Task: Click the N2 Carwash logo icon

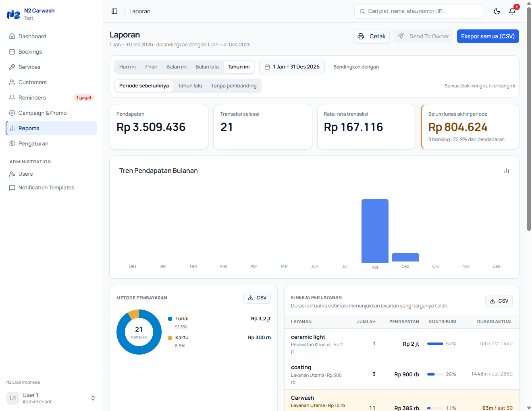Action: [x=13, y=14]
